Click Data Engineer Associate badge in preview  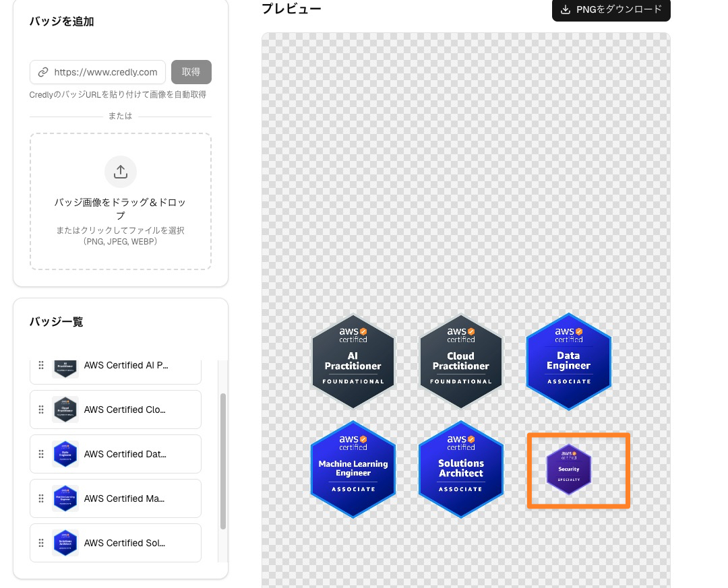(568, 362)
